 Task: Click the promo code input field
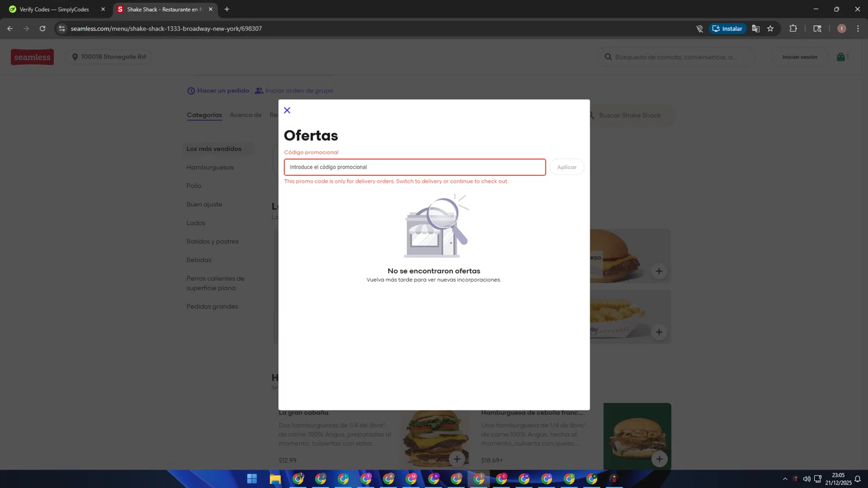pyautogui.click(x=415, y=167)
